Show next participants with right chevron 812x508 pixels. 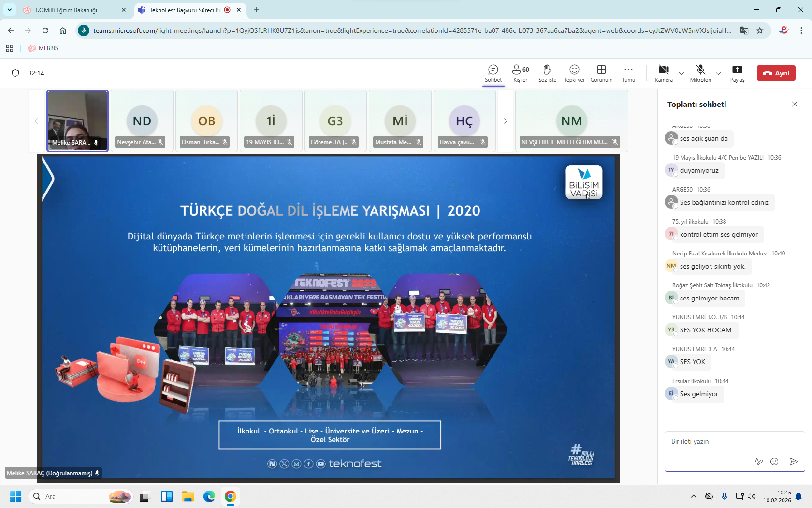(x=506, y=121)
